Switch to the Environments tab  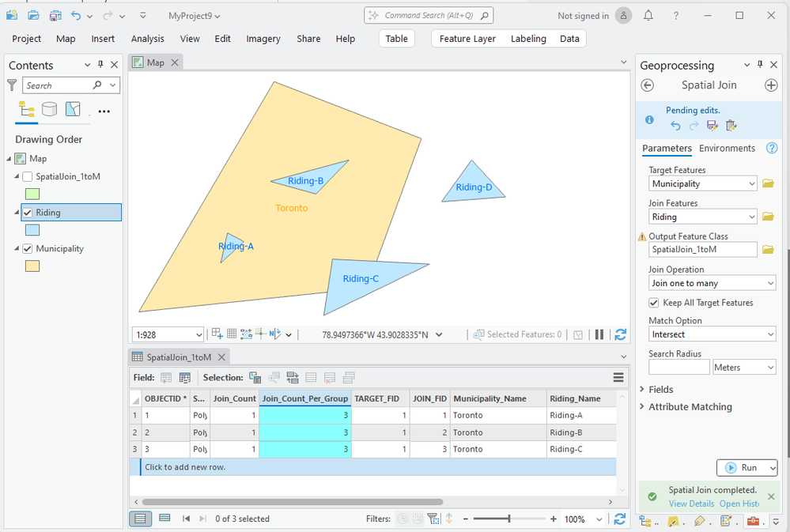click(727, 148)
